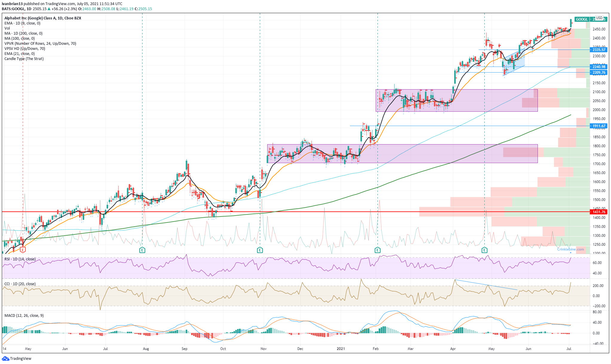The image size is (611, 364).
Task: Click the red earnings E marker
Action: click(23, 250)
